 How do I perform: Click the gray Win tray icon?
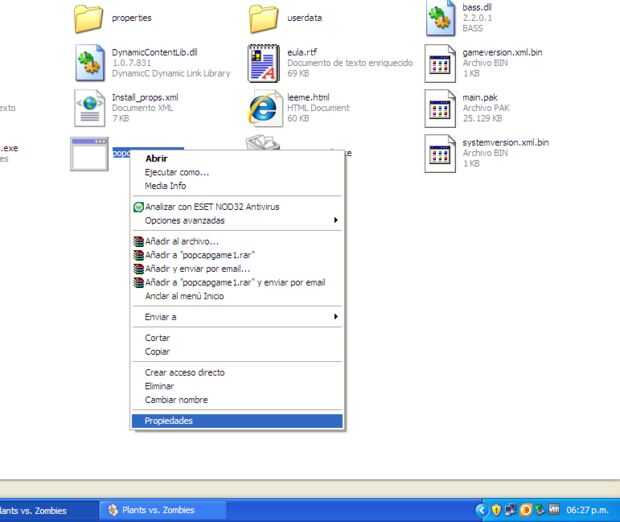click(554, 509)
